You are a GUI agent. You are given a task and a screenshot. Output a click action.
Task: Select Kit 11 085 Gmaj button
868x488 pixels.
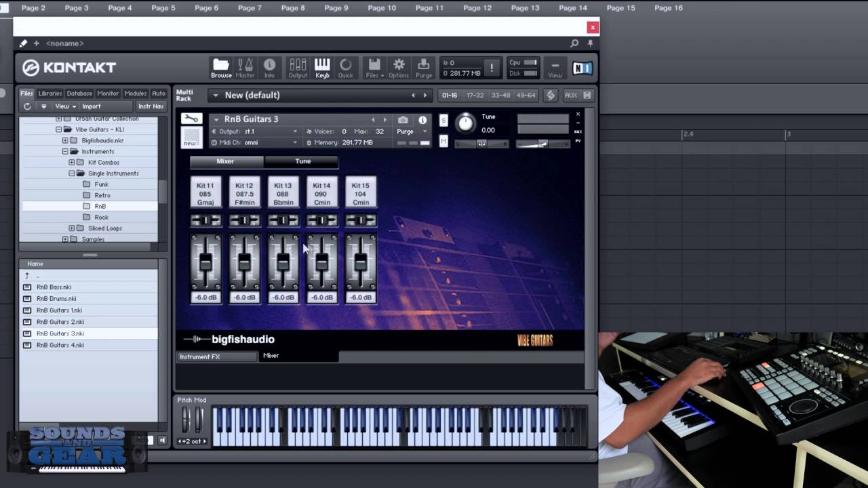(205, 193)
